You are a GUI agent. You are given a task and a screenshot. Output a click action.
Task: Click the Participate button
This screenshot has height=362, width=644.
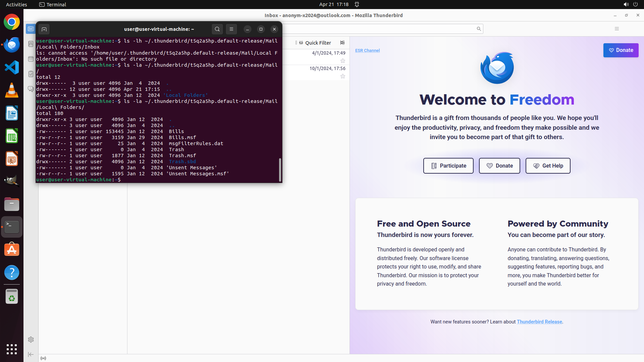(x=448, y=166)
